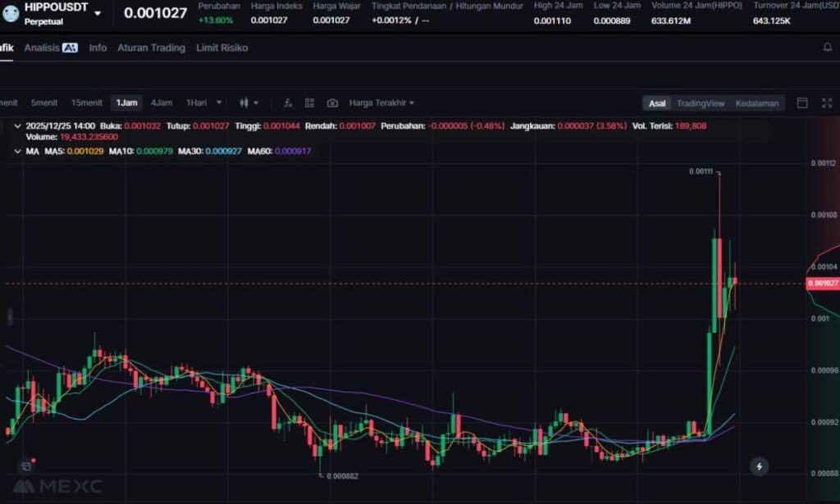Open the HIPPOUSDT pair selector dropdown
Screen dimensions: 840x504
click(x=98, y=14)
